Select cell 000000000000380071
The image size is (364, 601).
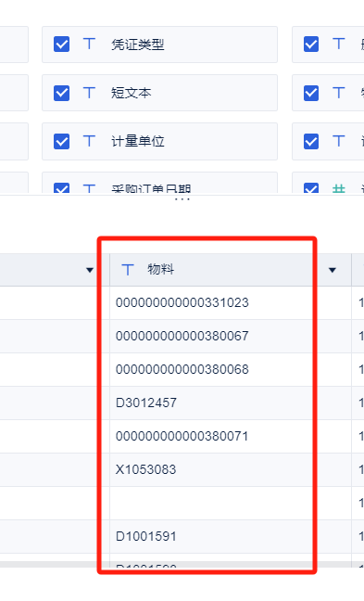click(231, 436)
